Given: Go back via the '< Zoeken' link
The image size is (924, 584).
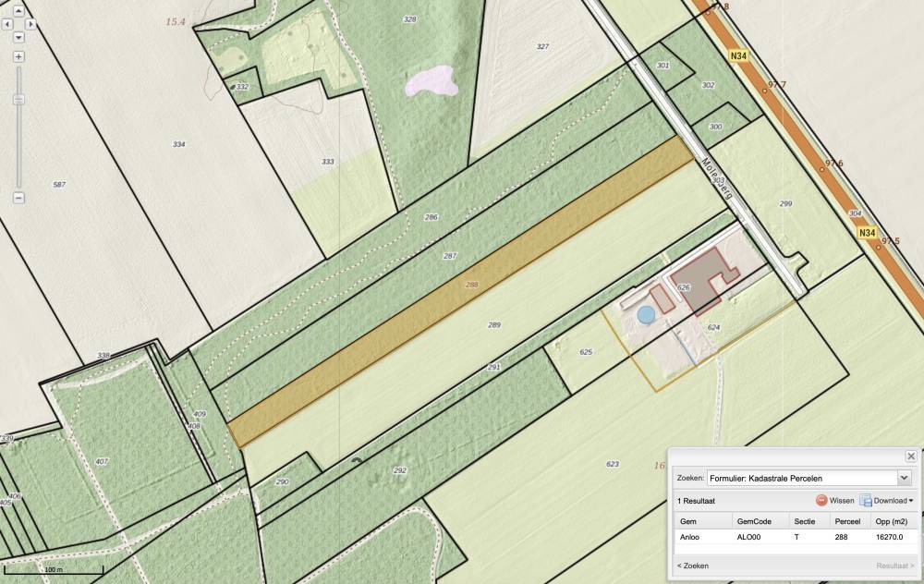Looking at the screenshot, I should (693, 565).
